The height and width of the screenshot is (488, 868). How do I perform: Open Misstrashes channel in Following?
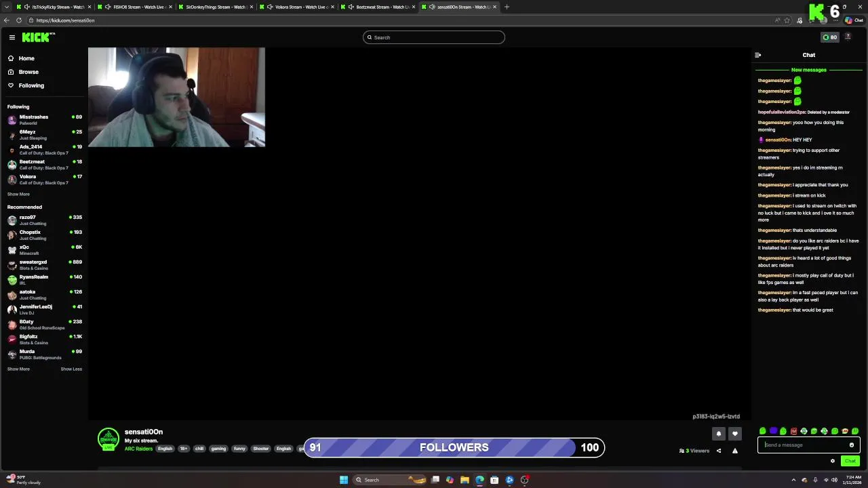[44, 120]
